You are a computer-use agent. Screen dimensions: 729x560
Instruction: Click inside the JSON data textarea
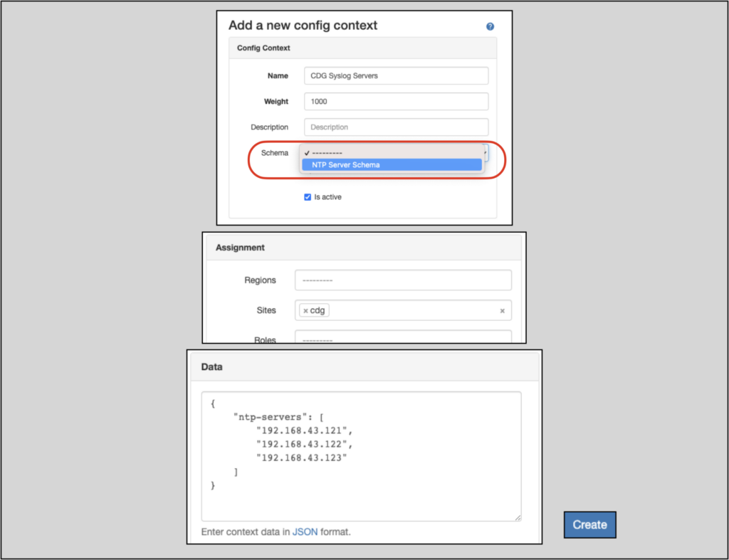[361, 456]
